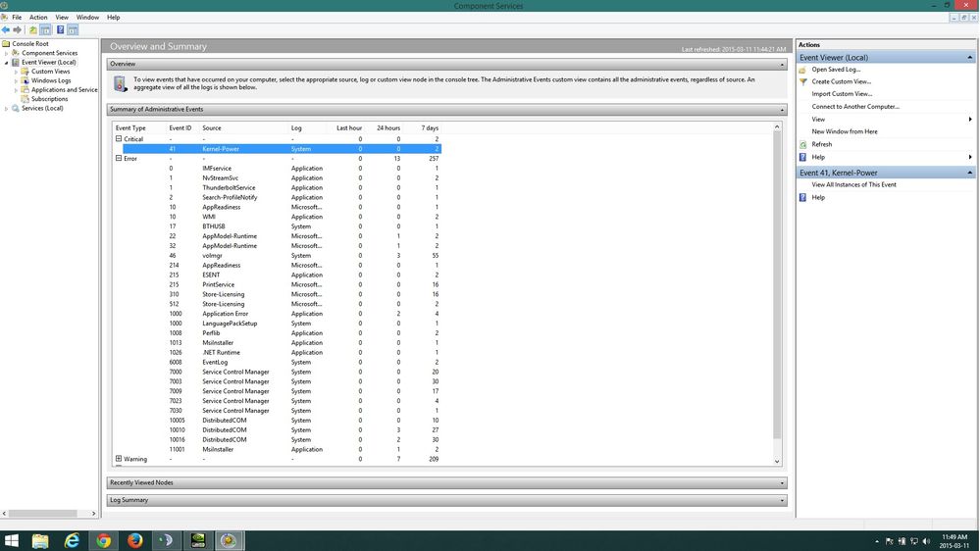
Task: Open Firefox from the taskbar
Action: pos(134,540)
